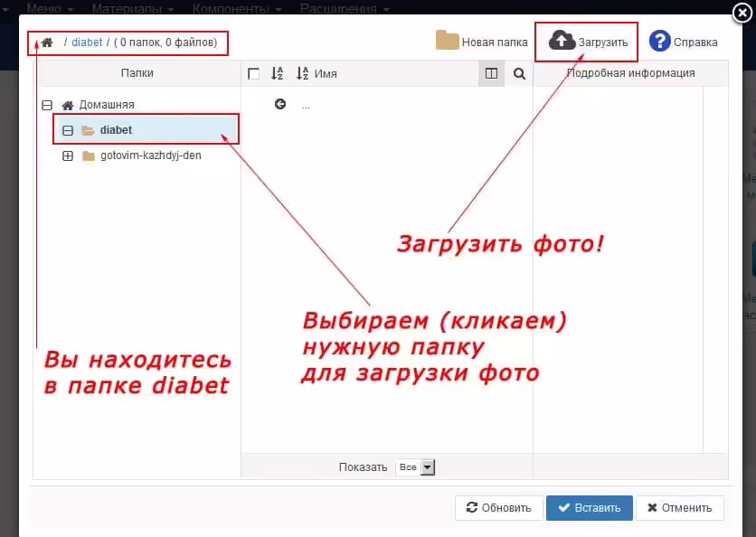Toggle the details panel layout icon

click(x=491, y=73)
